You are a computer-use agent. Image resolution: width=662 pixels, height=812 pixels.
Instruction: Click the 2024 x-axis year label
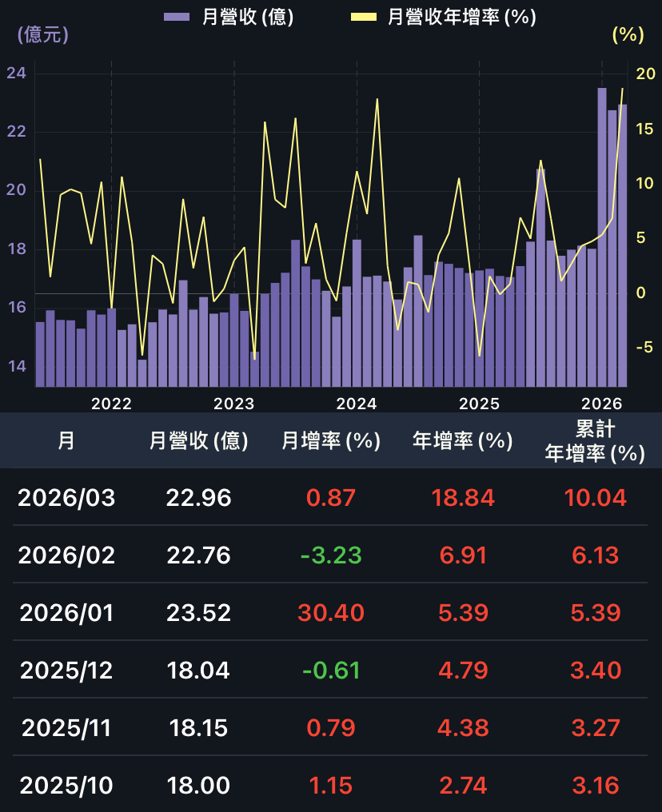357,404
